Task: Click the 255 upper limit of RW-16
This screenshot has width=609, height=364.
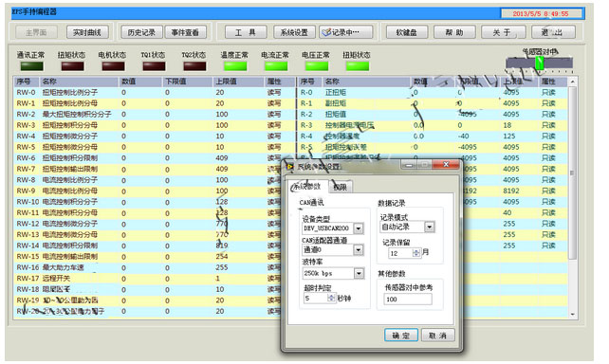Action: (222, 267)
